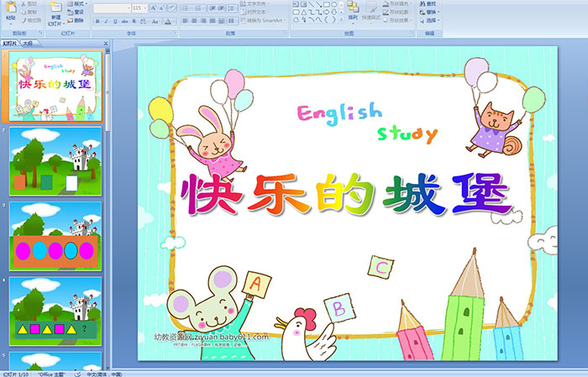Viewport: 588px width, 377px height.
Task: Open line spacing menu
Action: click(232, 8)
